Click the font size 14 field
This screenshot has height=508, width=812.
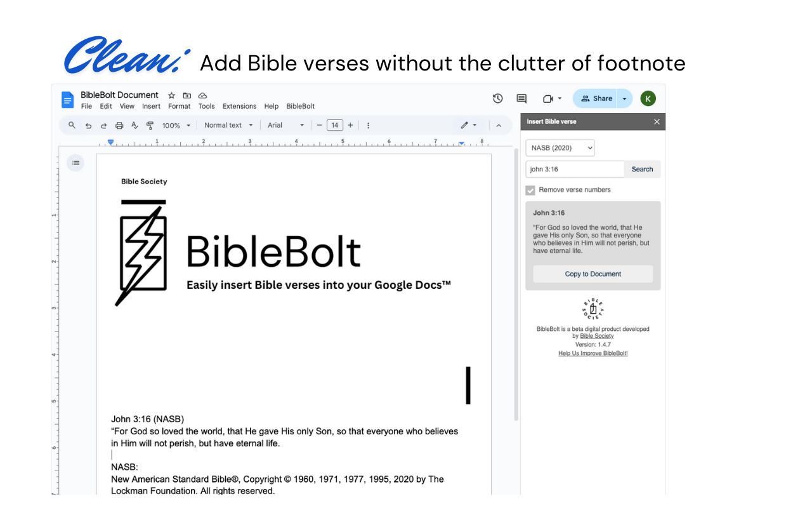pyautogui.click(x=335, y=125)
